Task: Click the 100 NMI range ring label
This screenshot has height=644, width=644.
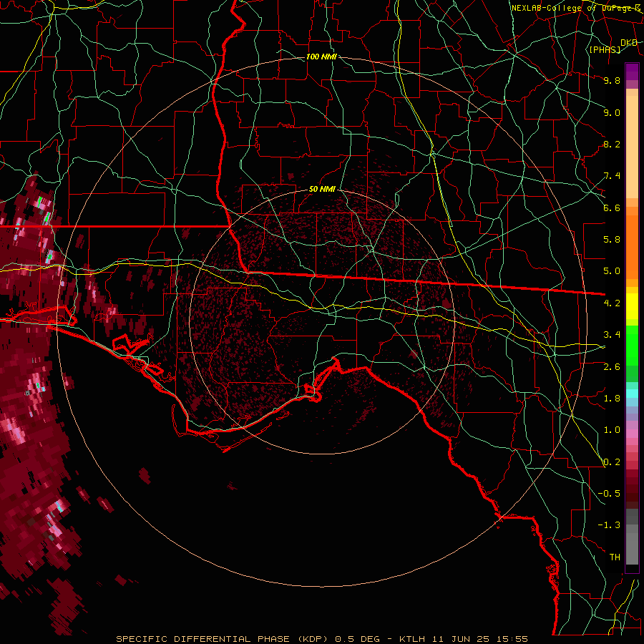Action: [x=321, y=57]
